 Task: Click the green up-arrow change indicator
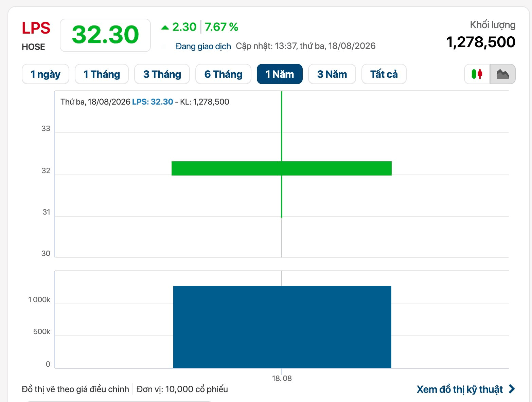click(x=165, y=27)
